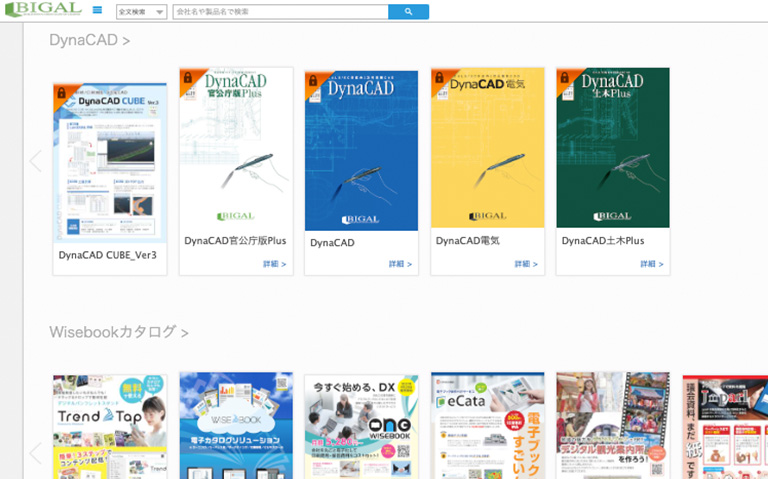Open the WISE BOOK 電子カタログソリューション thumbnail

pos(236,426)
